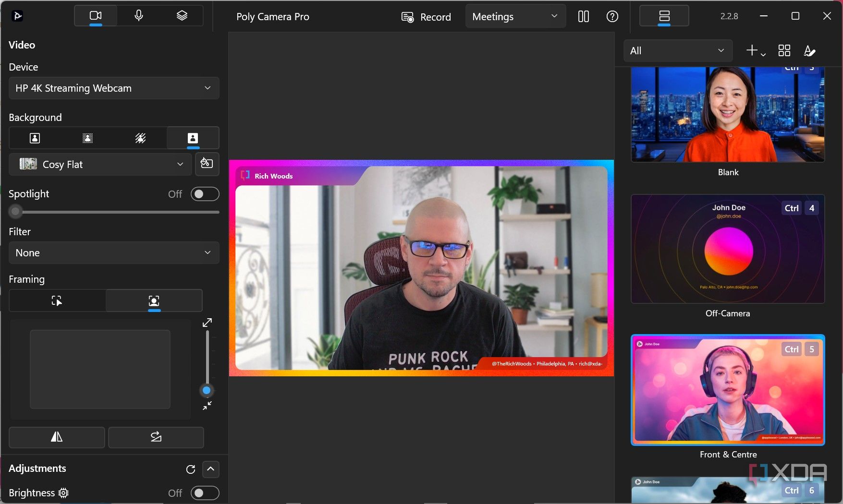Click the rotate camera icon button

[156, 437]
